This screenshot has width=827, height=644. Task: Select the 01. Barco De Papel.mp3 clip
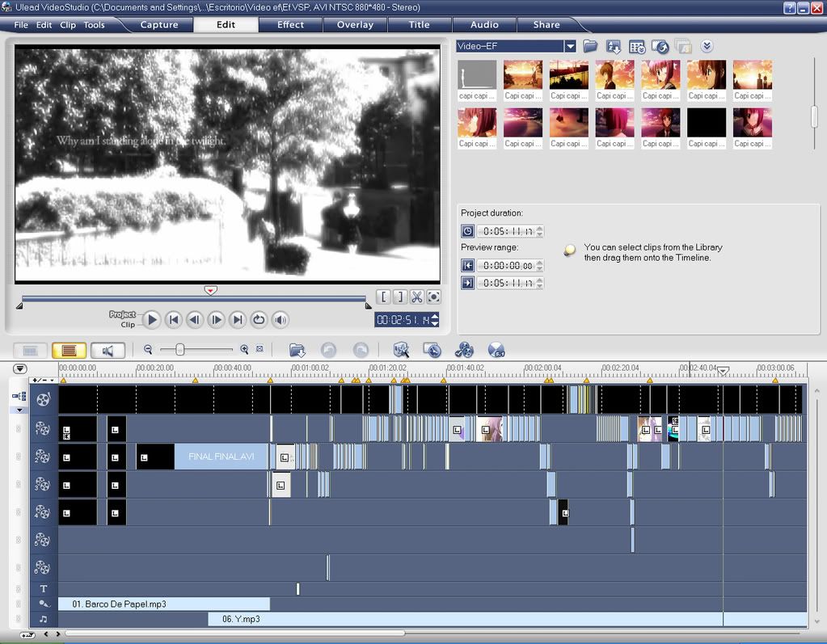click(162, 604)
